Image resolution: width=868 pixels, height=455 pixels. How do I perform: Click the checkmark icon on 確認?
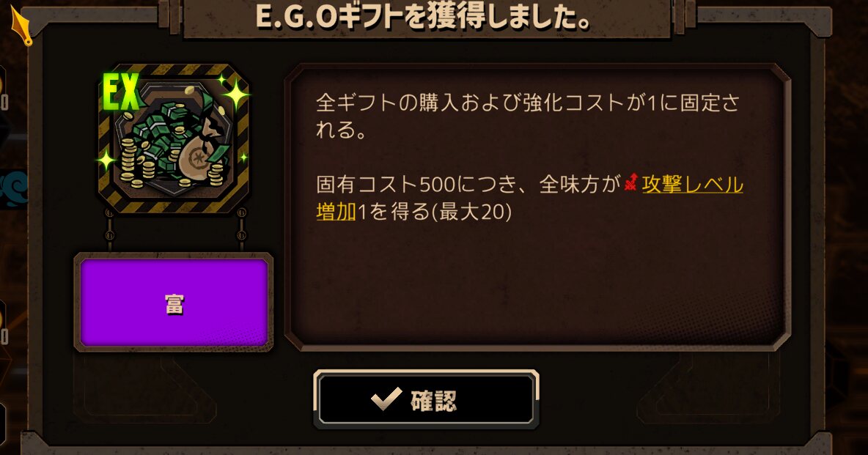(386, 399)
